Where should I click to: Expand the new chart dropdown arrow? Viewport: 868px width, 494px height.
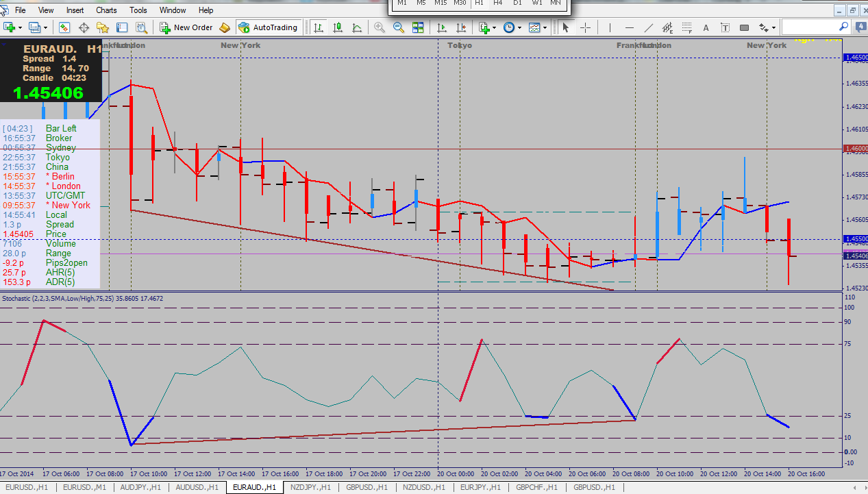click(x=21, y=28)
